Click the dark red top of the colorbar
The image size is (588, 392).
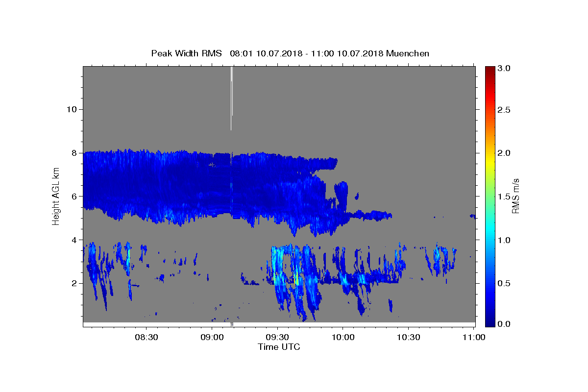[490, 70]
